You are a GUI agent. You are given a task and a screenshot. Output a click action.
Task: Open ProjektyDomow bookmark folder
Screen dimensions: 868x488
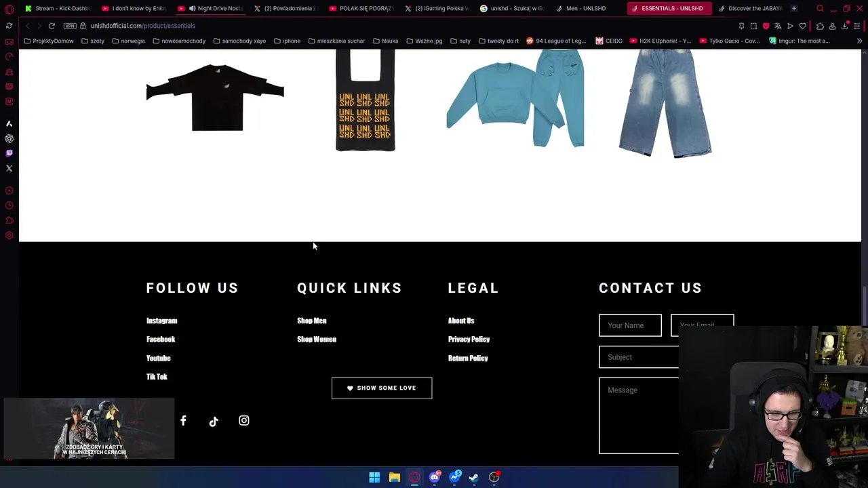pyautogui.click(x=48, y=41)
